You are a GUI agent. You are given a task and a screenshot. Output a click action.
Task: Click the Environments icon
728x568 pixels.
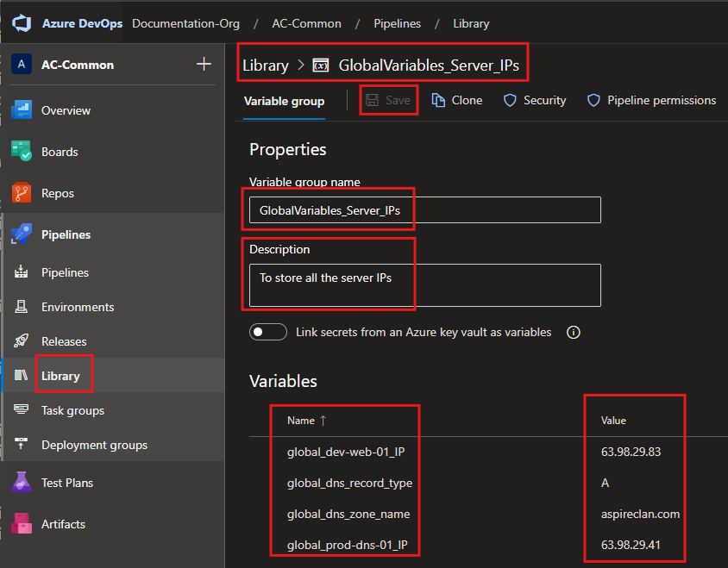[x=21, y=307]
